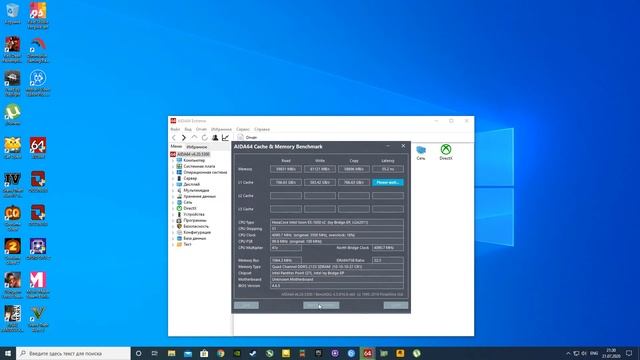Expand the Мультимедиа tree node
Image resolution: width=640 pixels, height=360 pixels.
pos(173,190)
